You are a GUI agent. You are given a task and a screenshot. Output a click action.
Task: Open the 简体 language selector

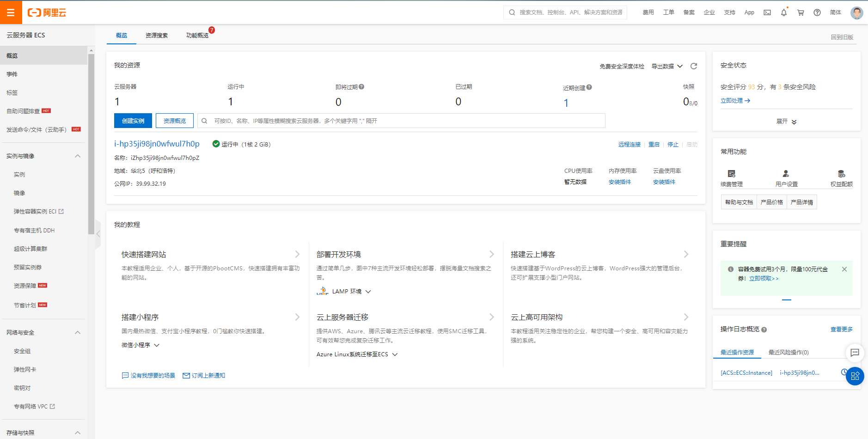point(836,12)
